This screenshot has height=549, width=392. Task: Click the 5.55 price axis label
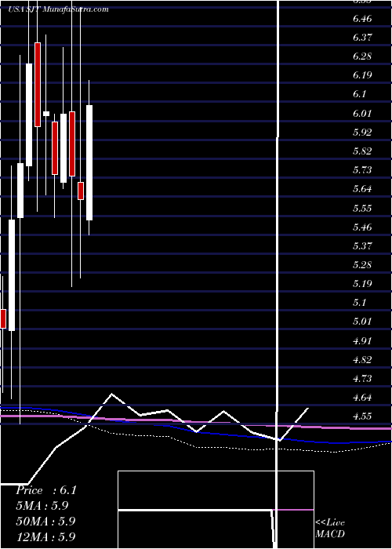pyautogui.click(x=362, y=209)
